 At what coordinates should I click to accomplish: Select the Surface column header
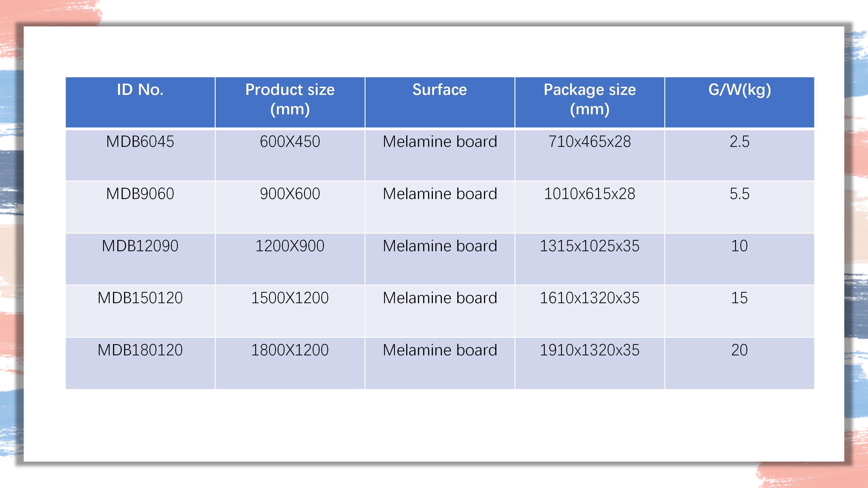click(440, 102)
